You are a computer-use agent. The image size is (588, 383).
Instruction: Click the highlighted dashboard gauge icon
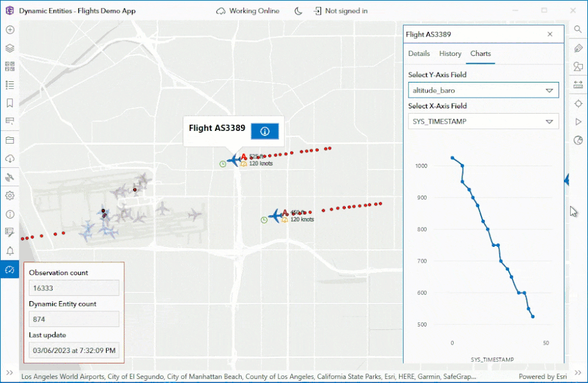[x=10, y=269]
